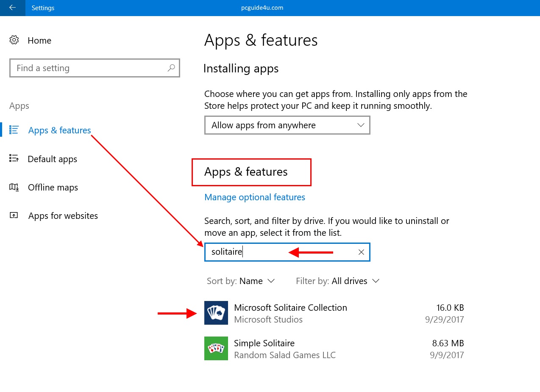Viewport: 540px width, 392px height.
Task: Click the Default apps sidebar icon
Action: 14,159
